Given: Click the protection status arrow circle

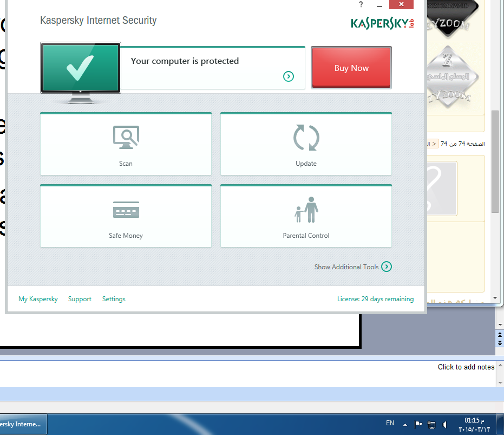Looking at the screenshot, I should coord(289,76).
